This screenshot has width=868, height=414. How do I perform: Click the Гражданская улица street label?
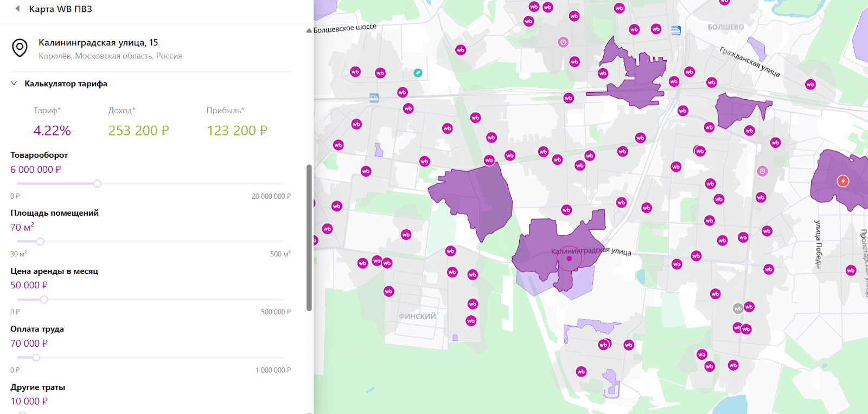tap(750, 62)
